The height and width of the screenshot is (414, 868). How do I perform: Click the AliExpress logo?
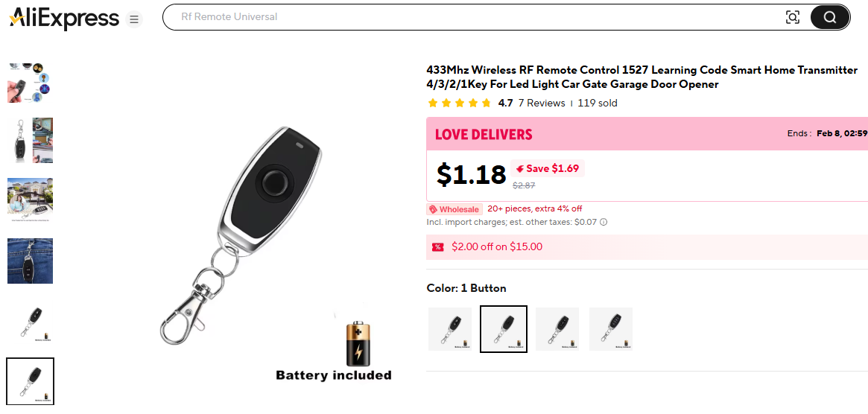coord(64,19)
